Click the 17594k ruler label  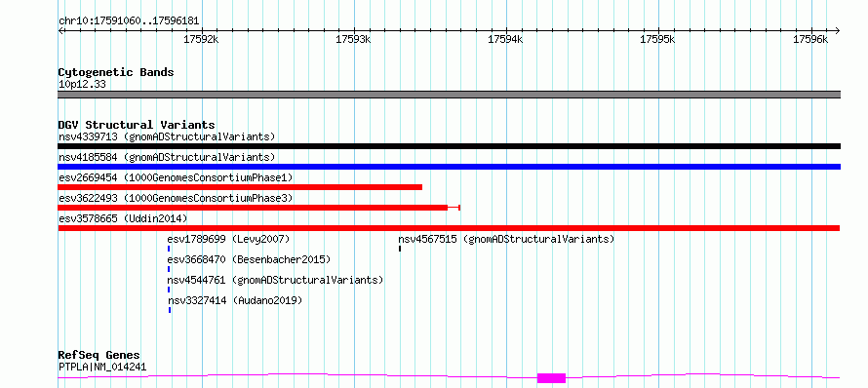[505, 40]
